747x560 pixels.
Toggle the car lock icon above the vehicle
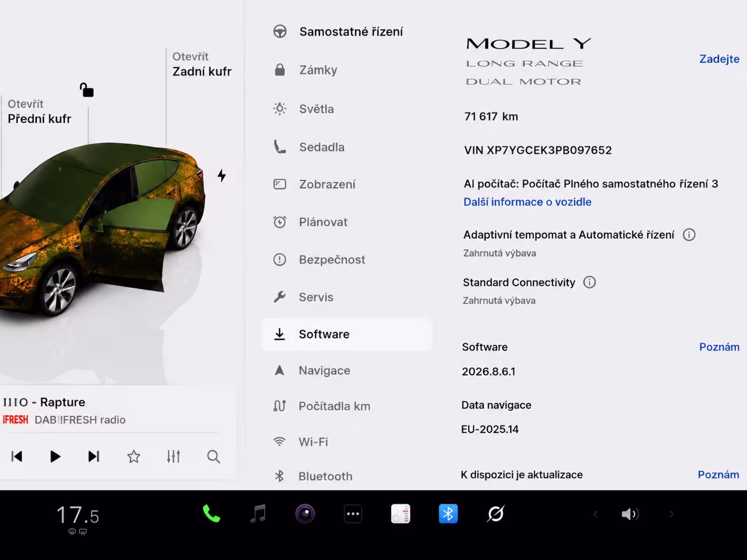coord(86,90)
